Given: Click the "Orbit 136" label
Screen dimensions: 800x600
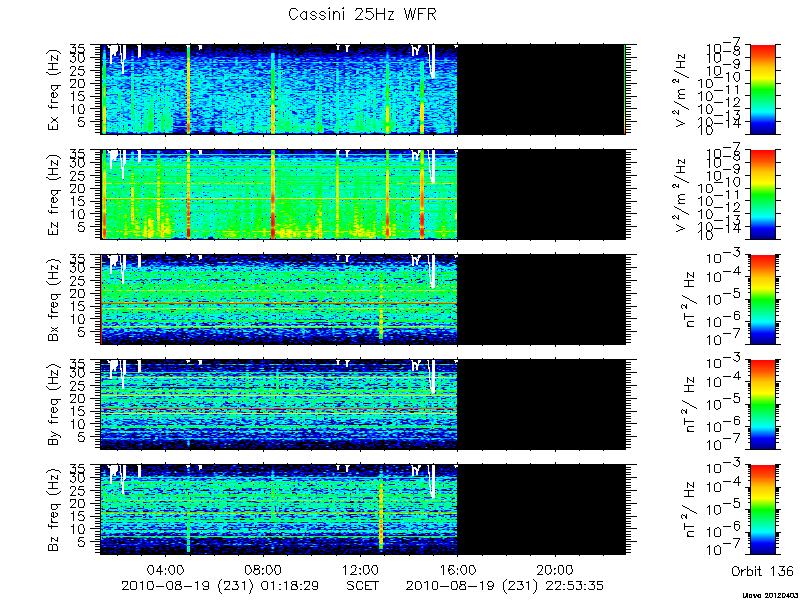Looking at the screenshot, I should pyautogui.click(x=763, y=571).
